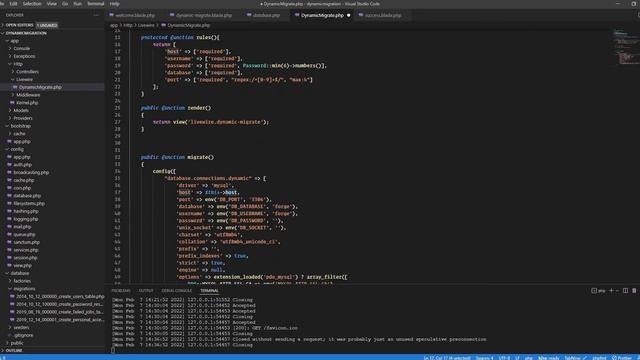Open the View menu
The height and width of the screenshot is (360, 640).
(x=52, y=4)
